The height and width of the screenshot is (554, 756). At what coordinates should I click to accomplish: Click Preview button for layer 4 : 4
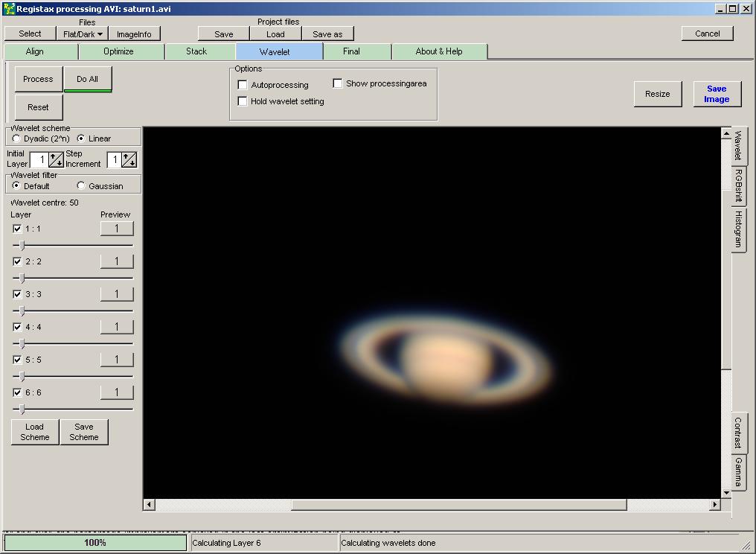click(x=117, y=327)
